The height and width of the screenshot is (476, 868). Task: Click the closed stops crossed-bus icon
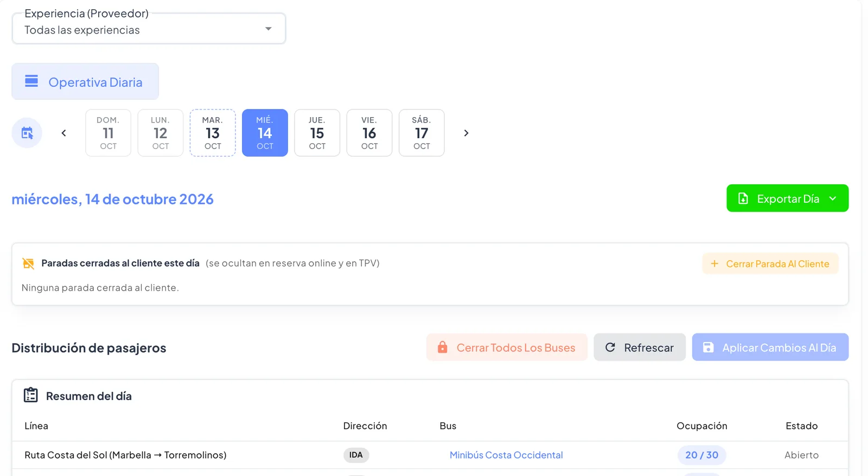28,263
